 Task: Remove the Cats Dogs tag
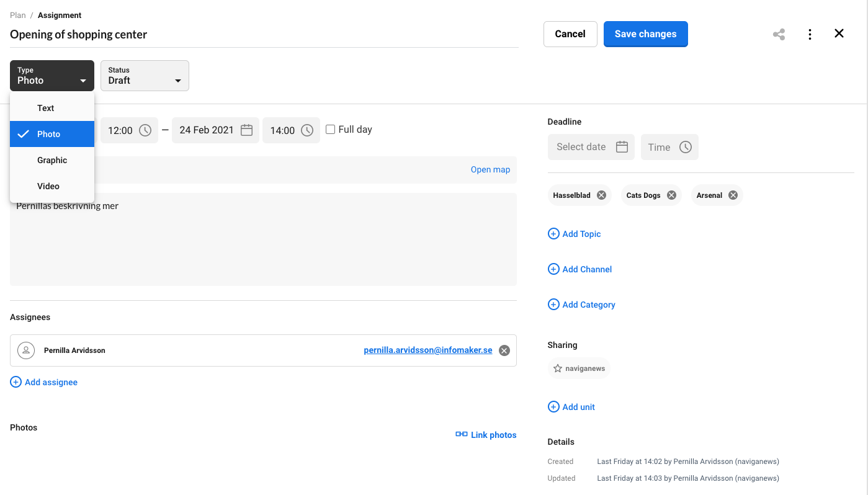coord(671,195)
